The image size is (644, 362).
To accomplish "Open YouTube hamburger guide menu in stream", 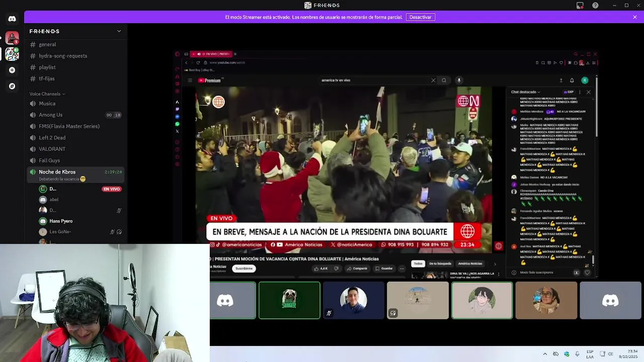I will pos(190,80).
